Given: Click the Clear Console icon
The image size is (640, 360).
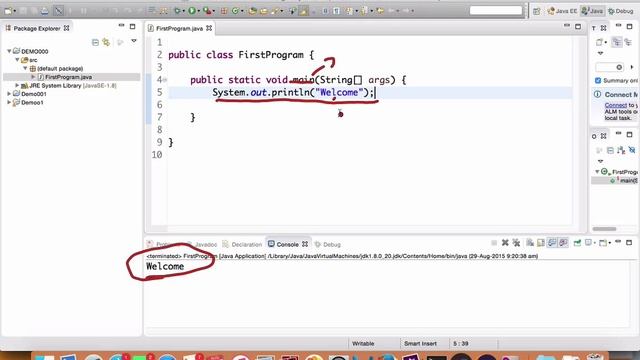Looking at the screenshot, I should 530,243.
